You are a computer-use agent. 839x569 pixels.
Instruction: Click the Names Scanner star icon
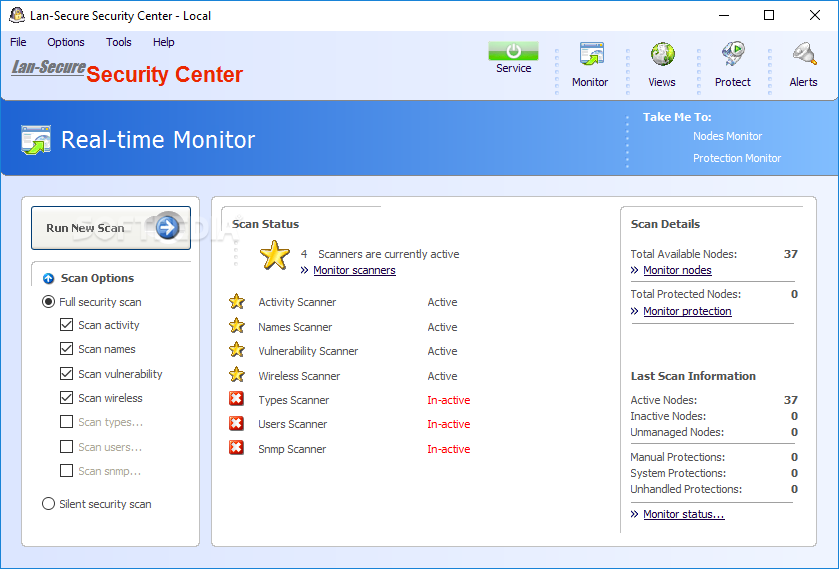(237, 326)
